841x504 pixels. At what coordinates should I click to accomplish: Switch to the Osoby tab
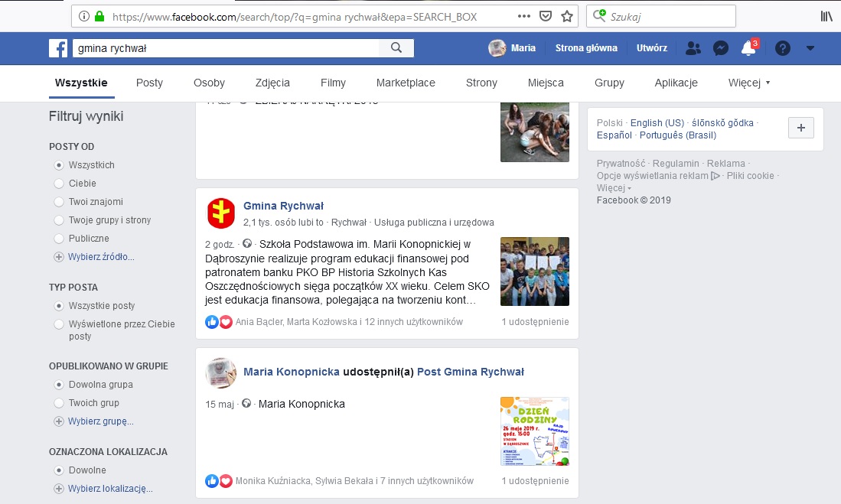[209, 83]
